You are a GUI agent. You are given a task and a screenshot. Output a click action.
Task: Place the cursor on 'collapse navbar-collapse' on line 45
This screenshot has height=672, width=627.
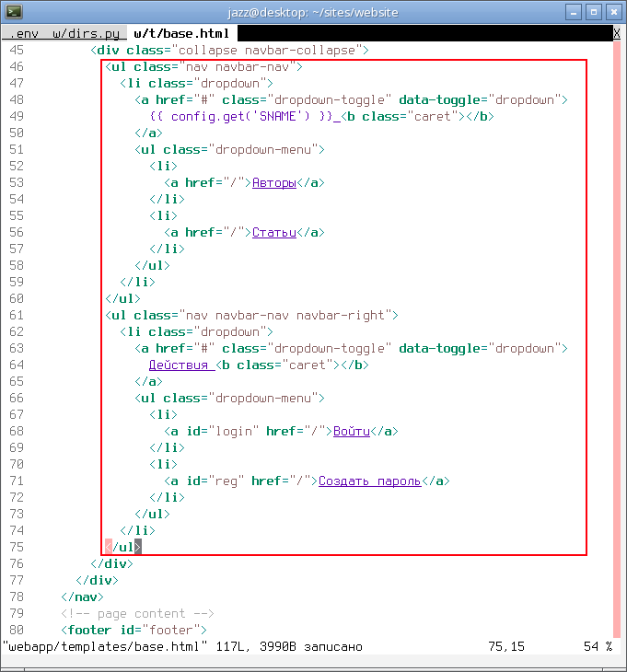coord(267,51)
